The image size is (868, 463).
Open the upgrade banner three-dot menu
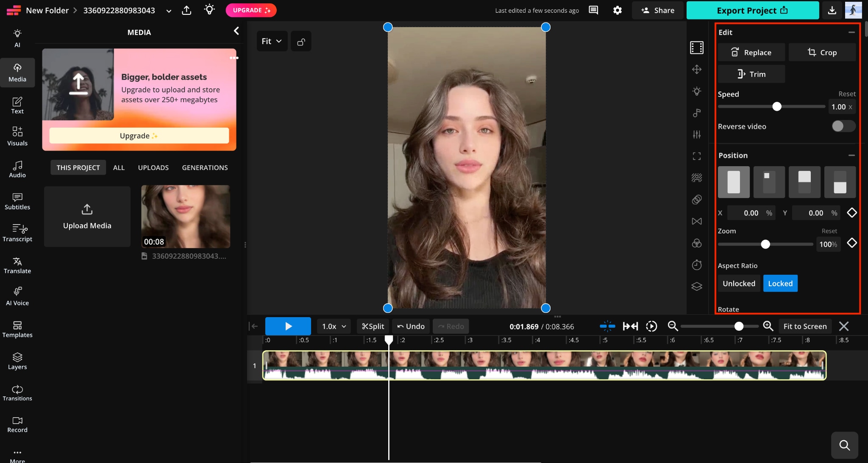click(x=234, y=58)
